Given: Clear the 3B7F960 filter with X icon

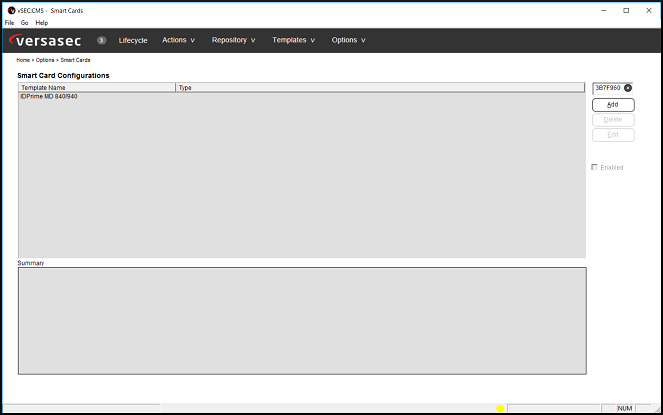Looking at the screenshot, I should [x=628, y=88].
